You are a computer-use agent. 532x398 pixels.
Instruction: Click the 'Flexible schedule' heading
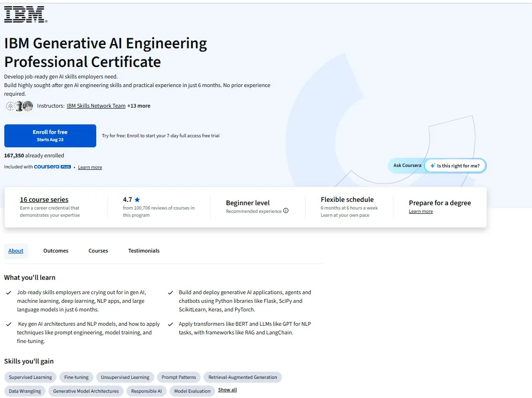[x=347, y=199]
